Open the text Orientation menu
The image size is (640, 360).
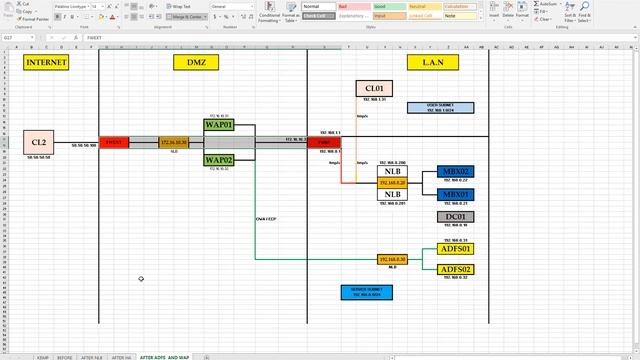click(x=153, y=7)
